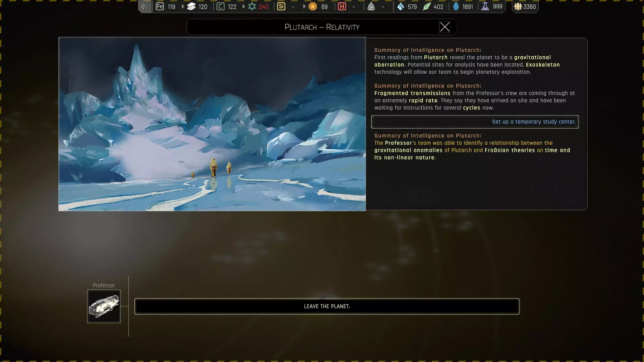Image resolution: width=644 pixels, height=362 pixels.
Task: Click the gear alloy resource icon
Action: (252, 6)
